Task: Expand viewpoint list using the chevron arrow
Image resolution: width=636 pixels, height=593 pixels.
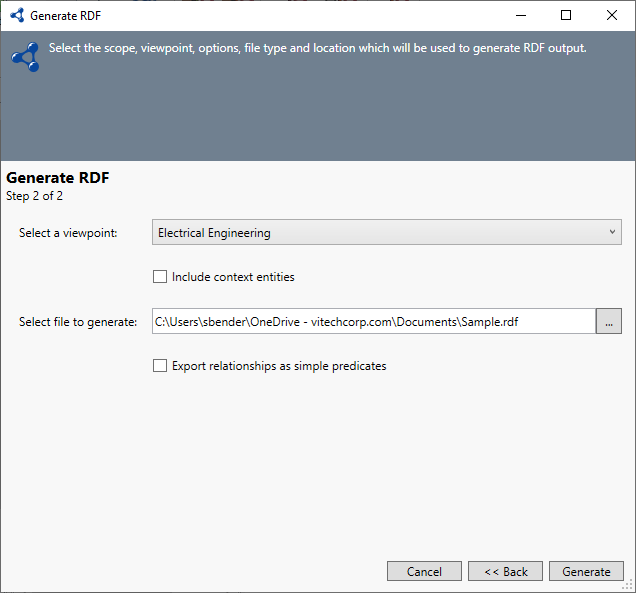Action: click(612, 233)
